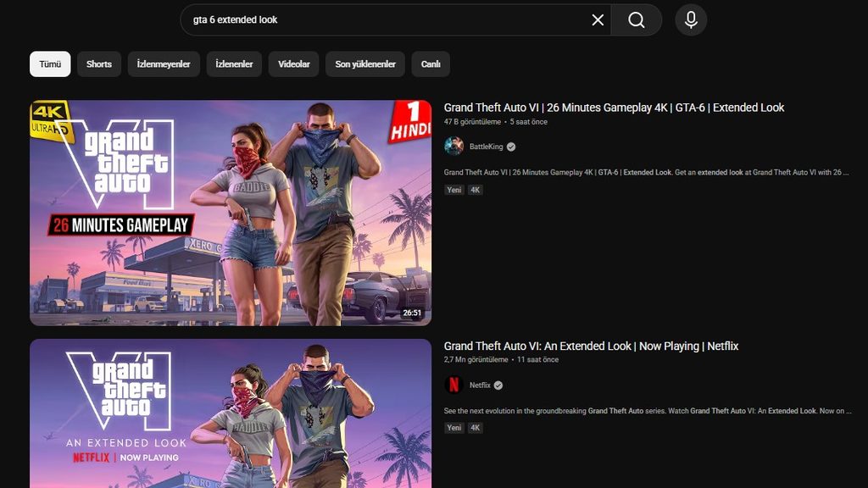Viewport: 868px width, 488px height.
Task: Click the BattleKing channel avatar
Action: (453, 147)
